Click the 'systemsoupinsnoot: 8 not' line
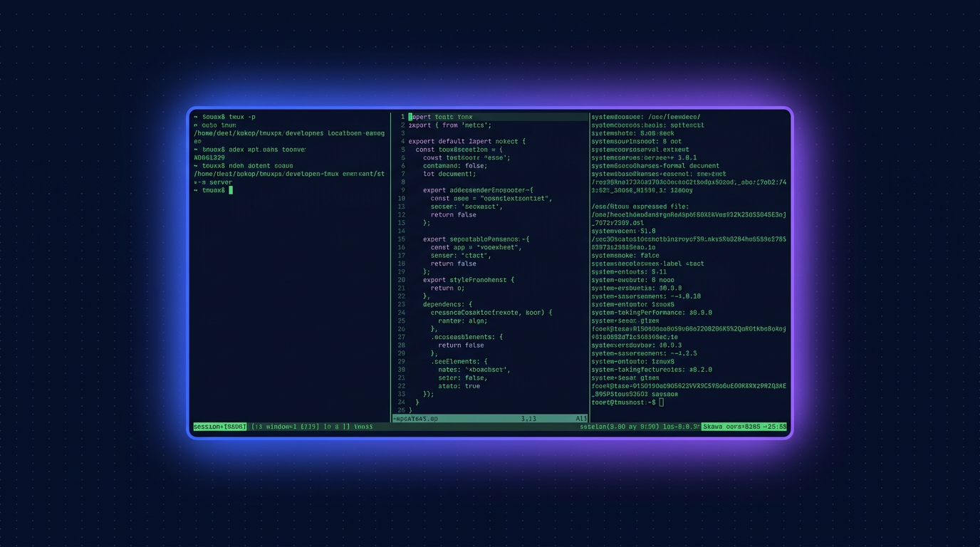Screen dimensions: 980x547 637,141
